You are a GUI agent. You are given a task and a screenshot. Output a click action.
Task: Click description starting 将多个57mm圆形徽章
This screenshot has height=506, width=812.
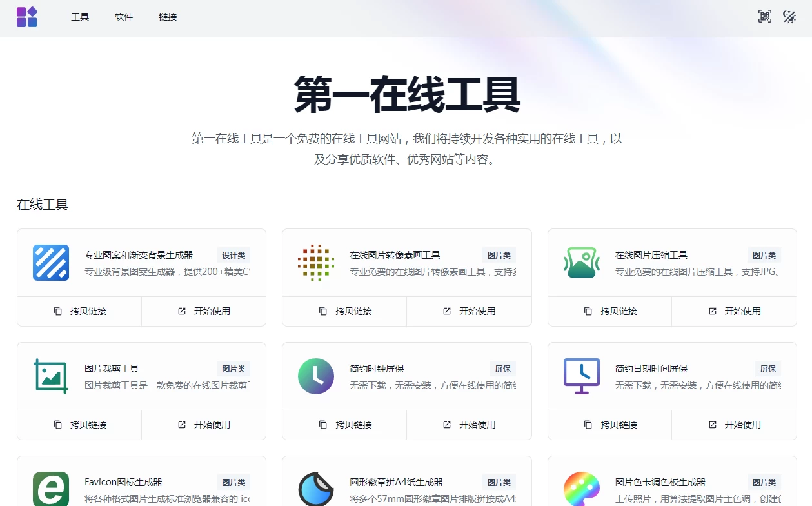[433, 499]
